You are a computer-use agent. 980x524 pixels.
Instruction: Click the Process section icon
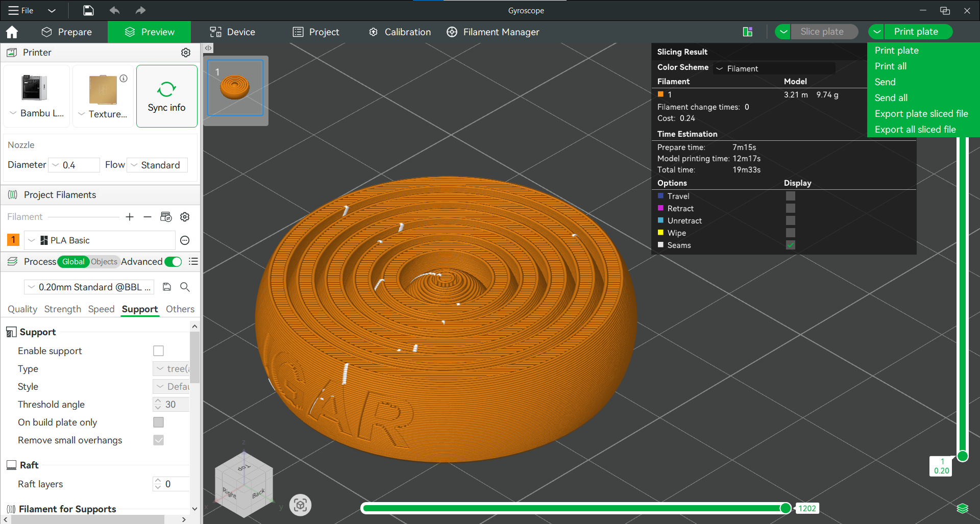pyautogui.click(x=13, y=261)
